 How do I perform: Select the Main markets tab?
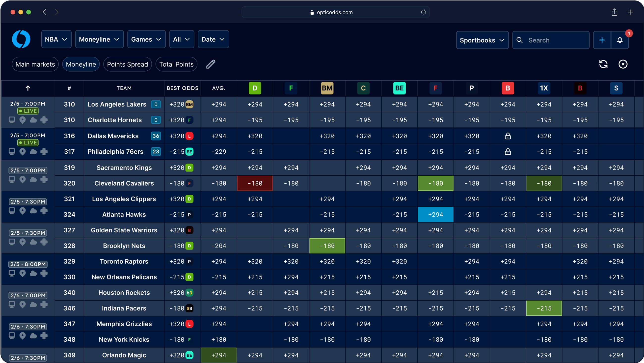[35, 64]
